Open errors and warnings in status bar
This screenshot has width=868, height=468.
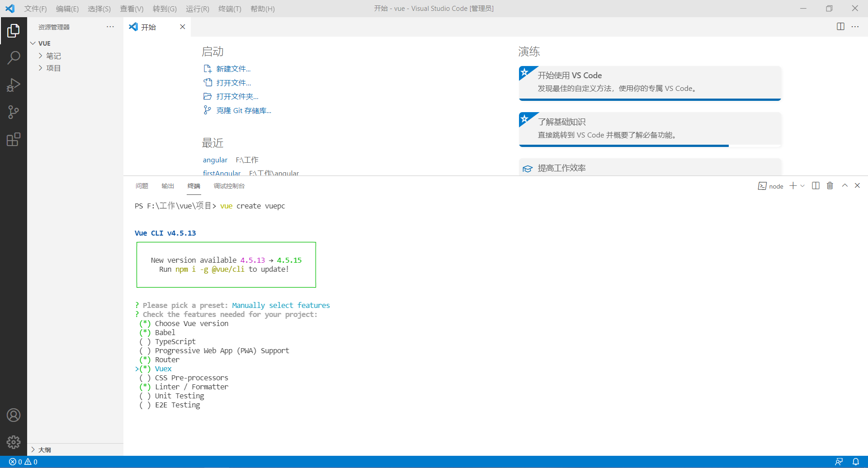(x=24, y=462)
